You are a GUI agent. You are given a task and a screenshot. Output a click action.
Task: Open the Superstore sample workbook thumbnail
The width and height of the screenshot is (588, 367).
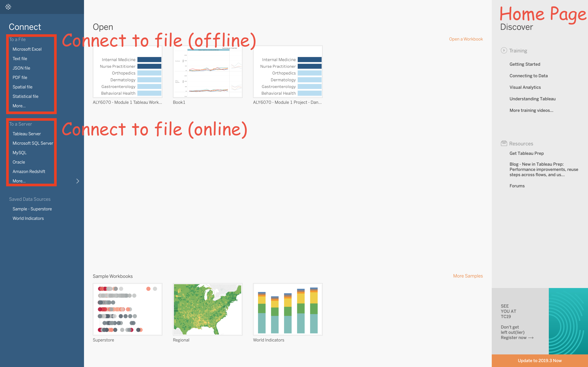[127, 309]
